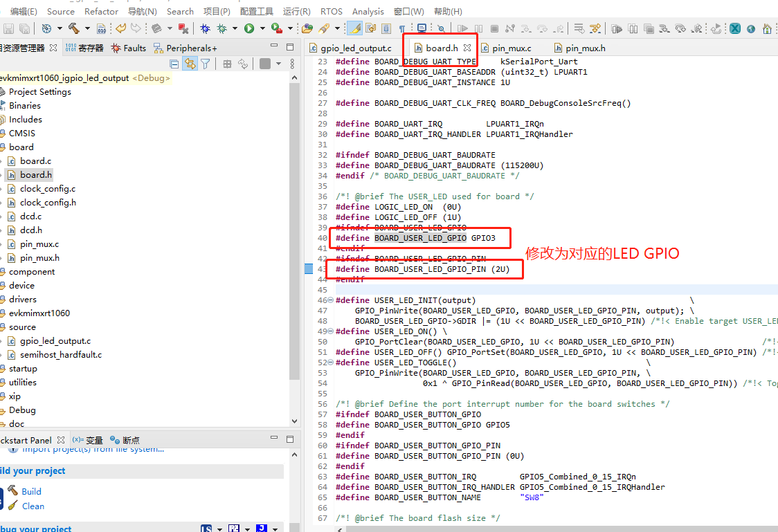The image size is (778, 532).
Task: Collapse the USER_LED_INIT macro fold at line 46
Action: 331,300
